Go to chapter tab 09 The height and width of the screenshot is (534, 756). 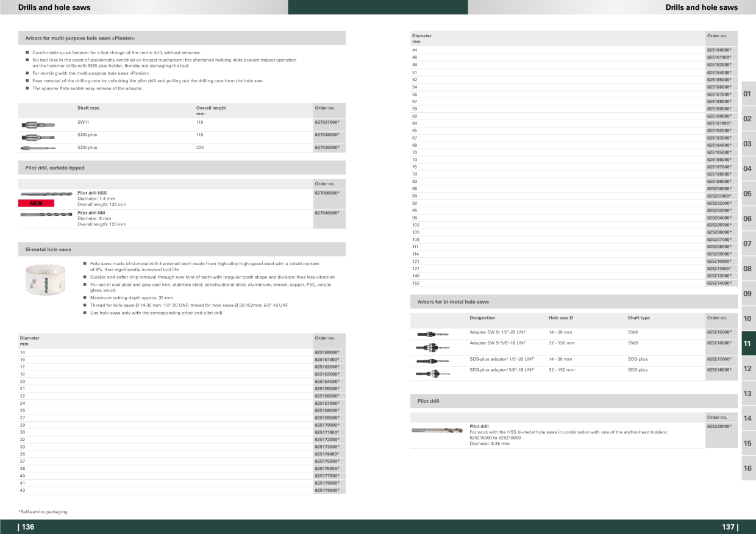click(x=748, y=294)
